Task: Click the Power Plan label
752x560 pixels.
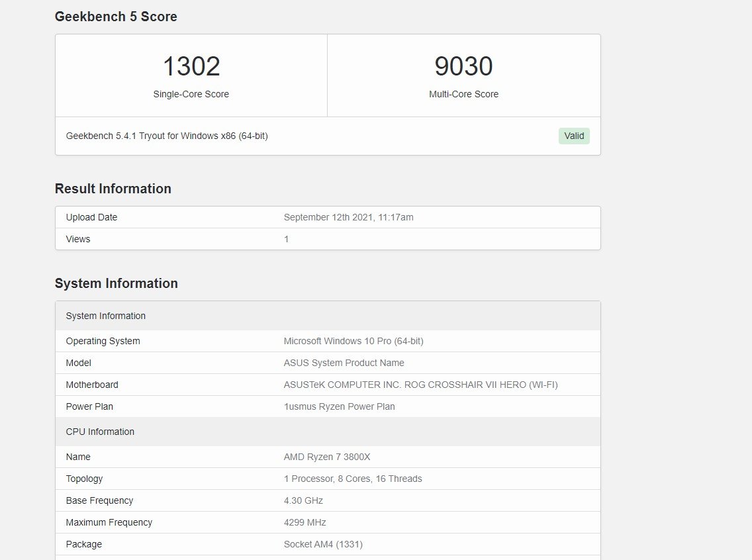Action: [89, 406]
